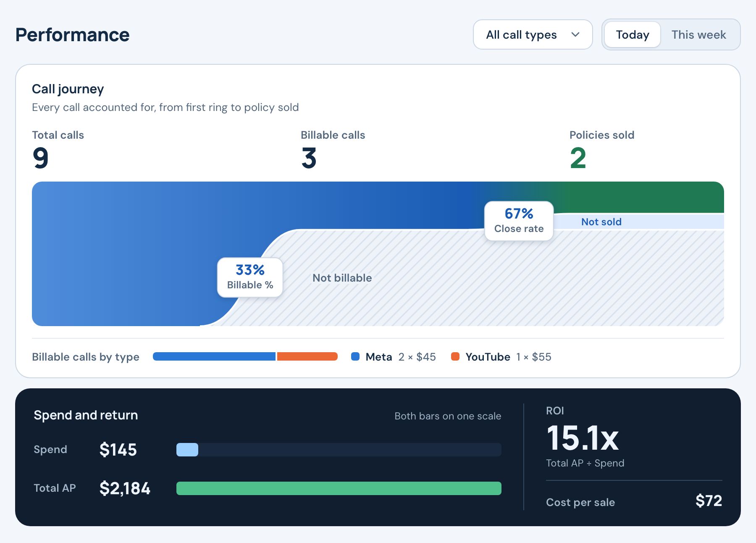This screenshot has width=756, height=543.
Task: Click the Billable calls value 3
Action: click(x=309, y=158)
